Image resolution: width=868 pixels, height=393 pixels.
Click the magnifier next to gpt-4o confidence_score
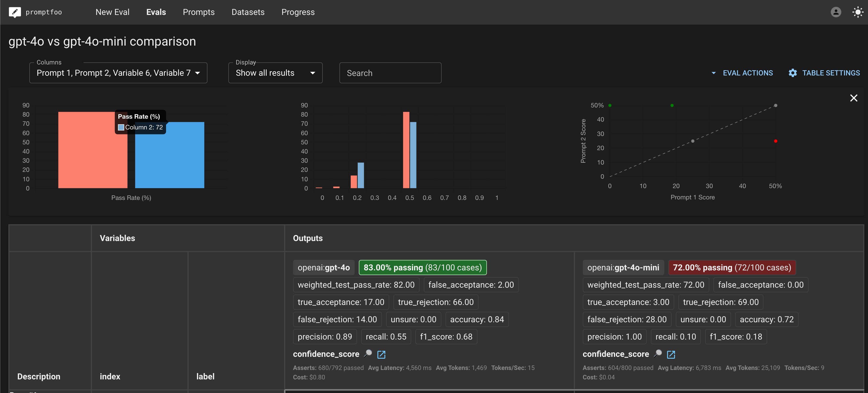(x=368, y=354)
